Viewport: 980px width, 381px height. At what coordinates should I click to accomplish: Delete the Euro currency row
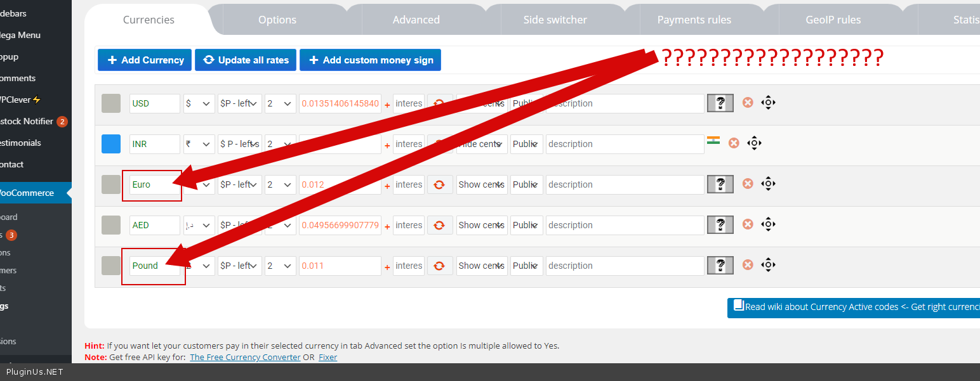(748, 183)
